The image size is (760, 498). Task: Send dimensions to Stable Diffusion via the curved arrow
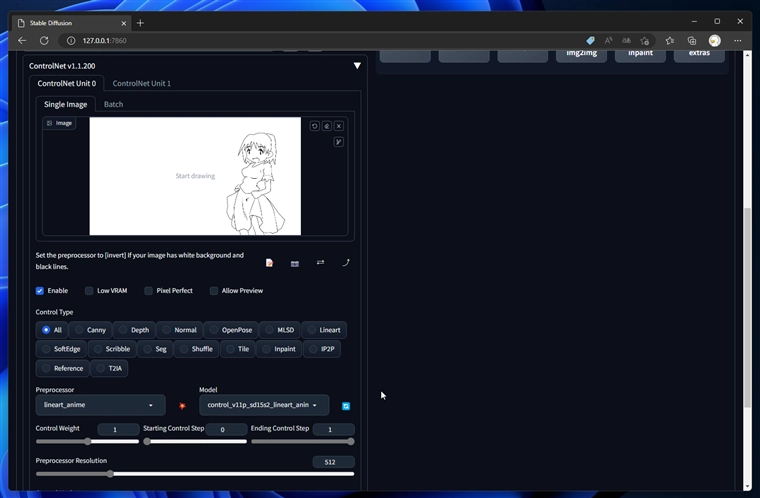click(x=346, y=262)
